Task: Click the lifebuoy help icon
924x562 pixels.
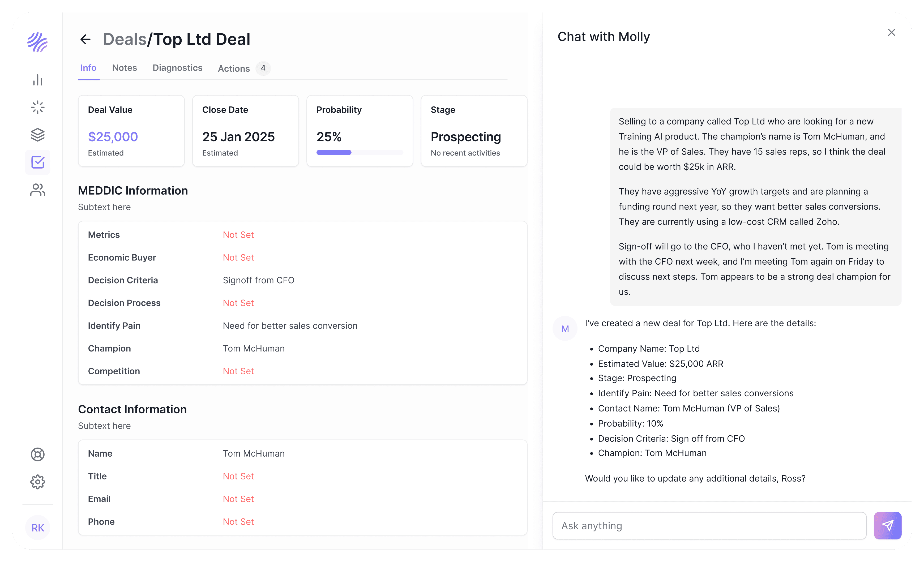Action: pos(37,454)
